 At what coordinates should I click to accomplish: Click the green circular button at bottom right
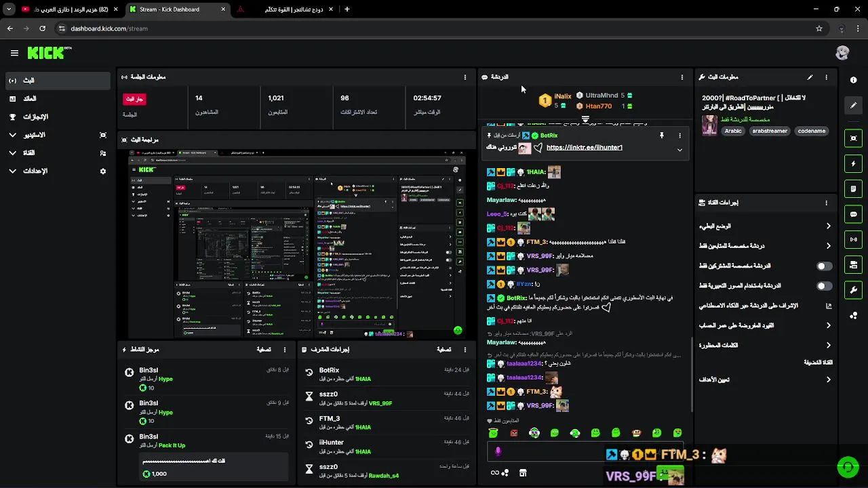pyautogui.click(x=847, y=467)
